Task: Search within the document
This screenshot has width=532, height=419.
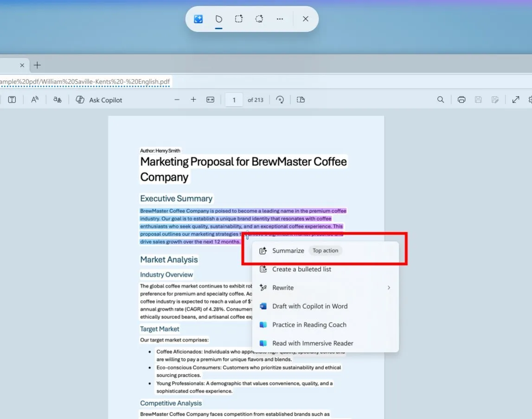Action: (x=440, y=99)
